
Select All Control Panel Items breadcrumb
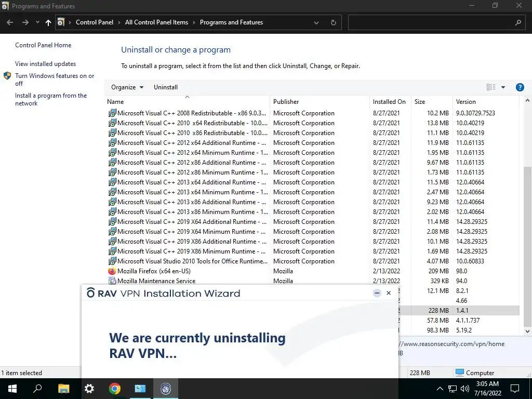156,22
